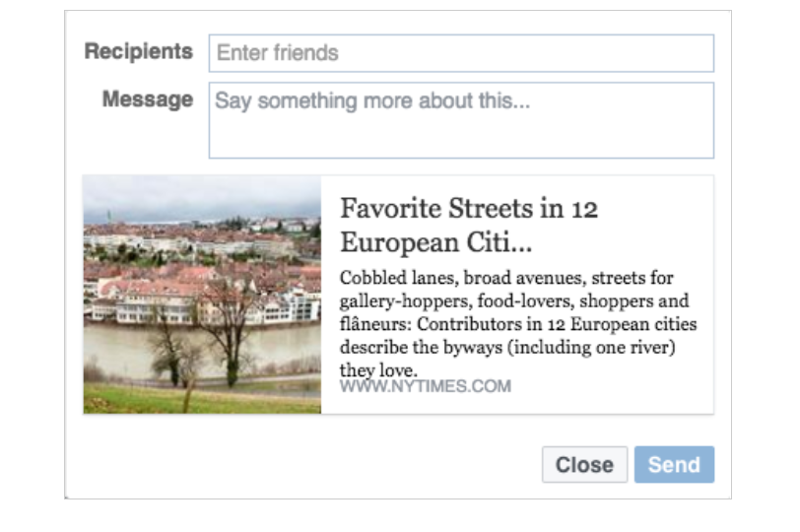Click 'Say something more about this' placeholder
The height and width of the screenshot is (532, 800).
tap(372, 100)
